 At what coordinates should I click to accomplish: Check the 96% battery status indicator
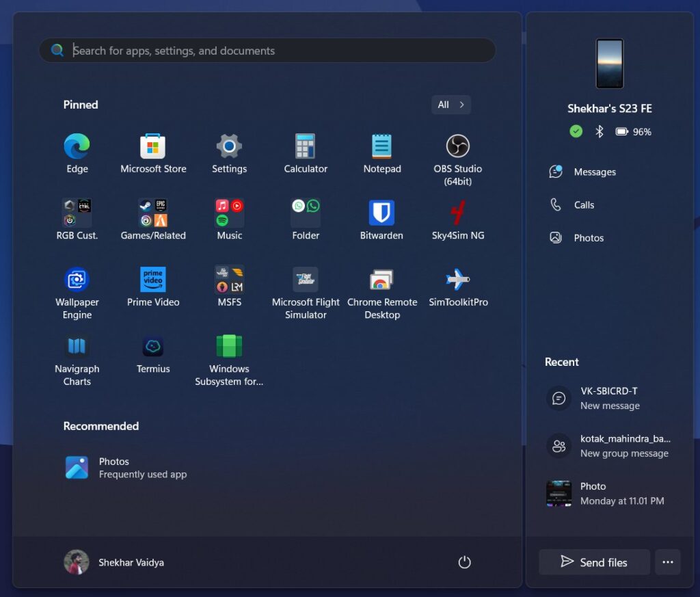click(634, 131)
